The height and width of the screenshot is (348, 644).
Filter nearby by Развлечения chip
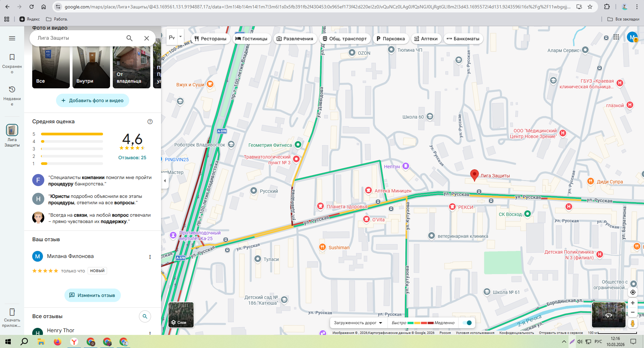coord(295,39)
